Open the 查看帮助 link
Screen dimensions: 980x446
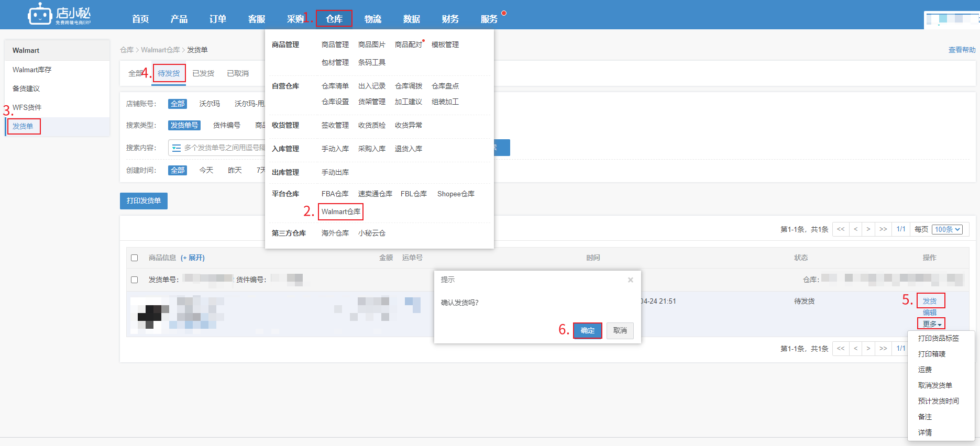pyautogui.click(x=962, y=50)
